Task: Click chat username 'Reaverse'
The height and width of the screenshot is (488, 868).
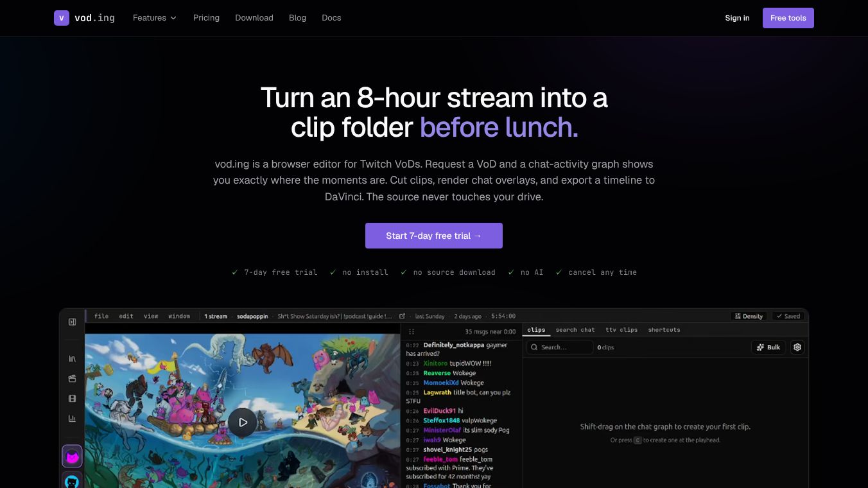Action: 437,373
